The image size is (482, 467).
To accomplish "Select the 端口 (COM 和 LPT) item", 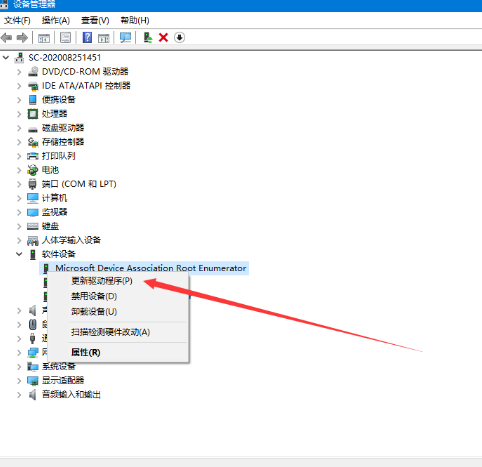I will tap(79, 184).
